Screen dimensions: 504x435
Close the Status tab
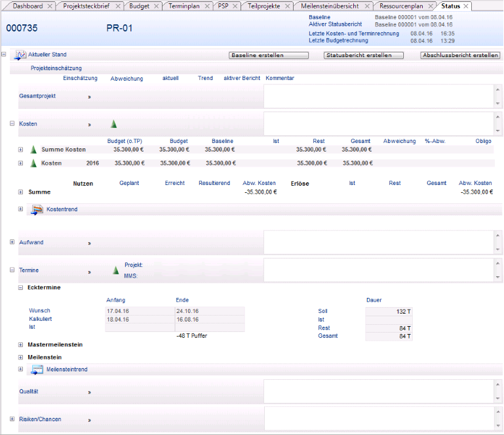[466, 6]
